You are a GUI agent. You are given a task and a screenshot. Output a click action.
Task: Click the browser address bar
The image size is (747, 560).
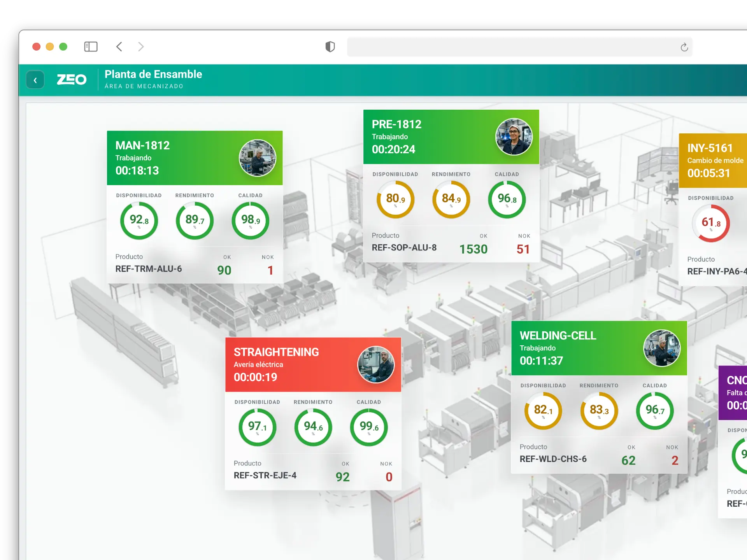520,47
